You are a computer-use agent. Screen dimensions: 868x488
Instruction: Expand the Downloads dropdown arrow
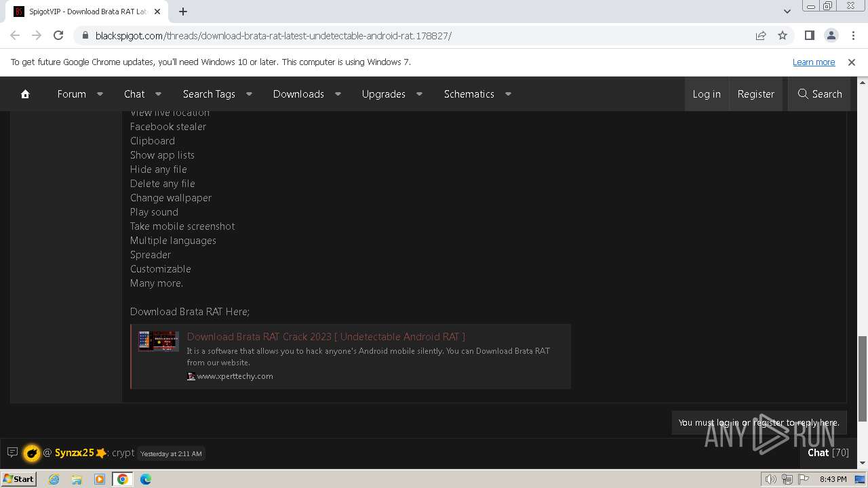point(338,94)
